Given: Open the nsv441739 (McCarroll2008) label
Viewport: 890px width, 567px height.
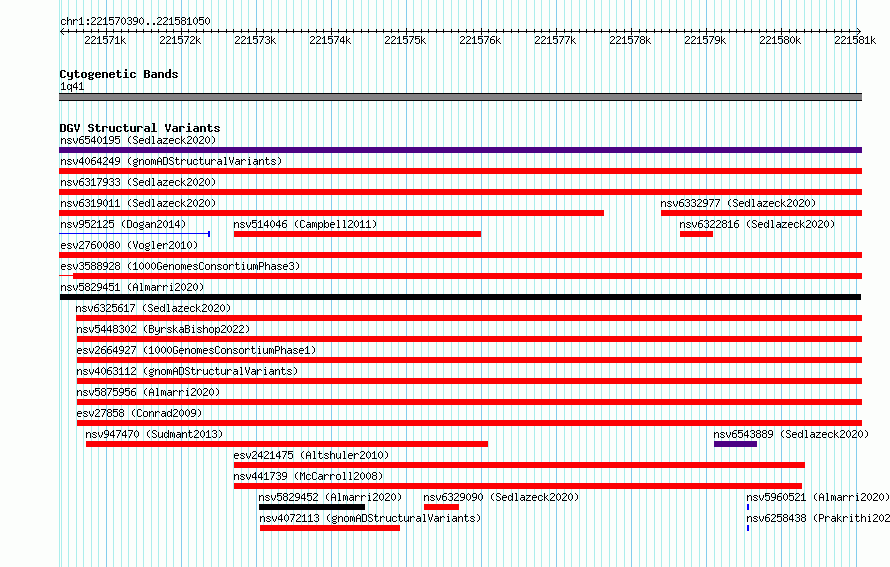Looking at the screenshot, I should coord(308,476).
